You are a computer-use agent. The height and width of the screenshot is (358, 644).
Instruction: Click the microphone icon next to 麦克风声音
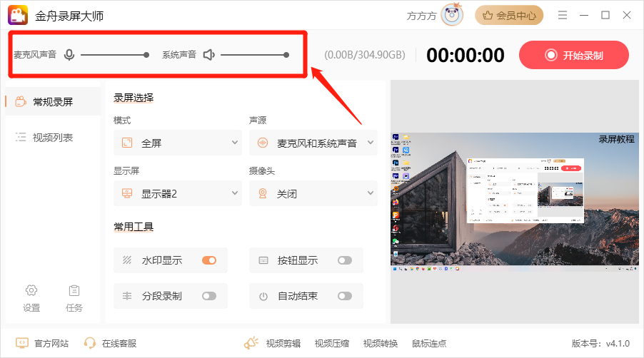pyautogui.click(x=69, y=54)
